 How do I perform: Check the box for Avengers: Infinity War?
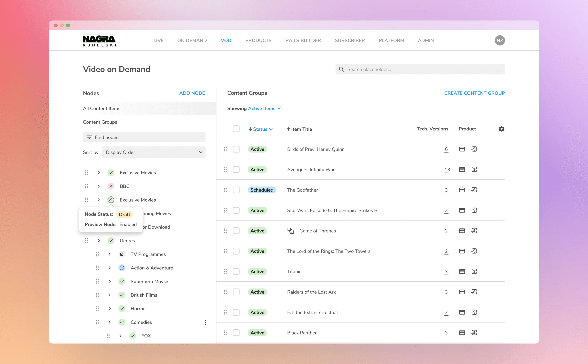[x=236, y=169]
